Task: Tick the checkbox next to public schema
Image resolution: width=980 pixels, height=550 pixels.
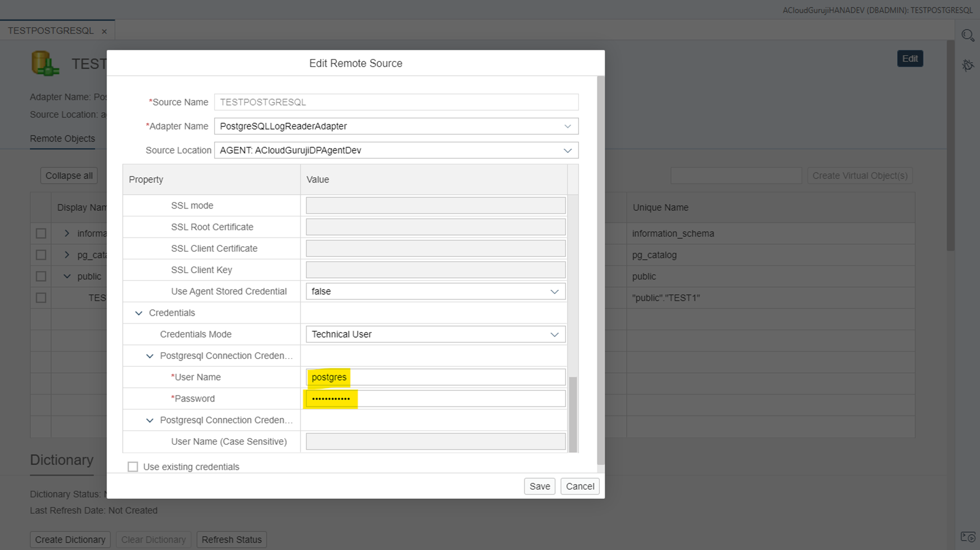Action: click(x=41, y=276)
